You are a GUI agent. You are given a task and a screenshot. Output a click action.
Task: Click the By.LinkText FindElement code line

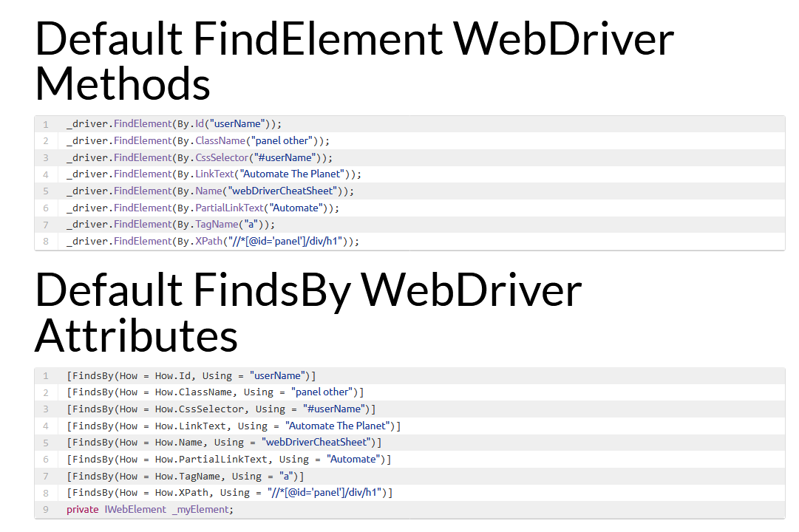[214, 174]
